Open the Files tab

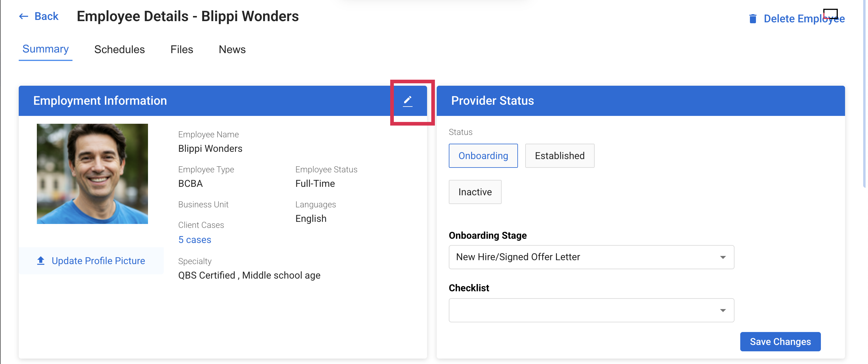pyautogui.click(x=182, y=49)
